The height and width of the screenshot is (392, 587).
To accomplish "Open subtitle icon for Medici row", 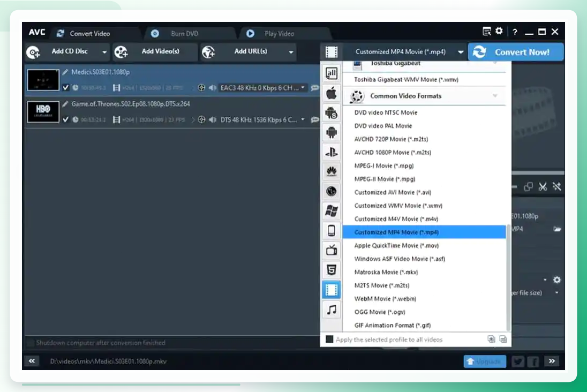I will coord(315,88).
